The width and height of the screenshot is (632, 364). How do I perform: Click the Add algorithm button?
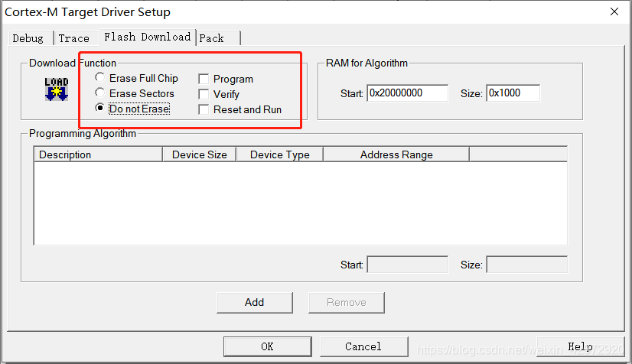click(254, 302)
